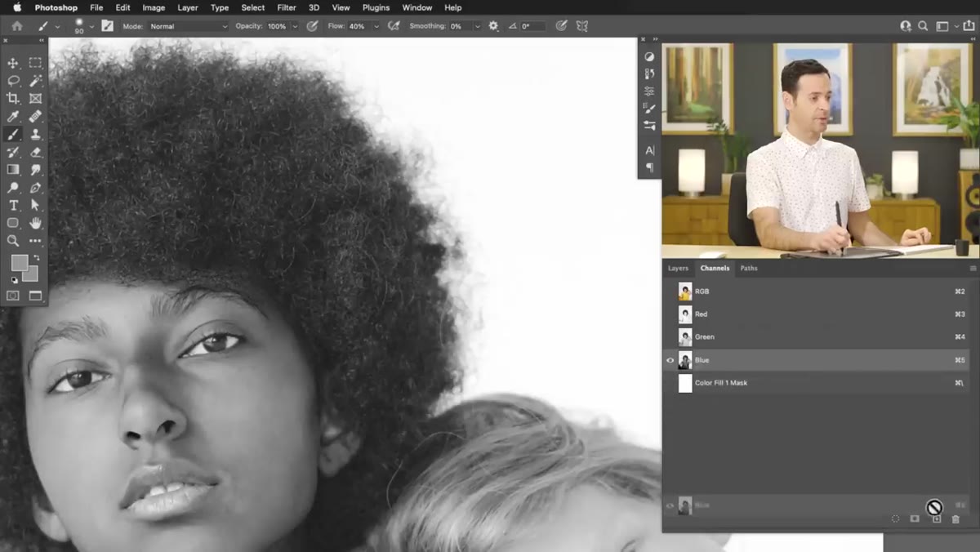The height and width of the screenshot is (552, 980).
Task: Open the Filter menu
Action: pyautogui.click(x=287, y=7)
